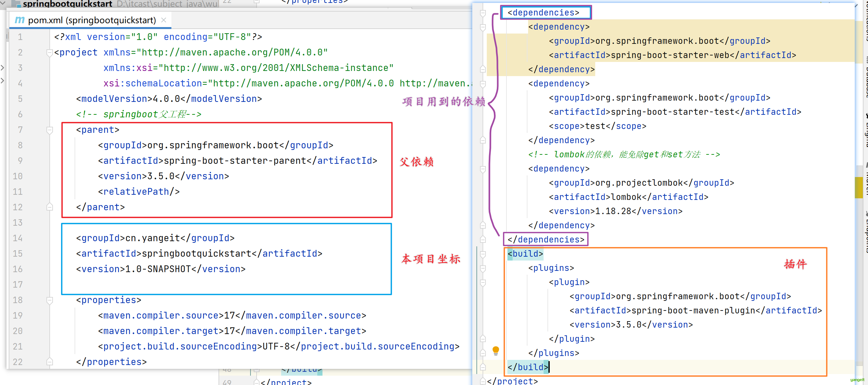Image resolution: width=868 pixels, height=385 pixels.
Task: Click the maven.compiler.source 17 line
Action: tap(232, 316)
